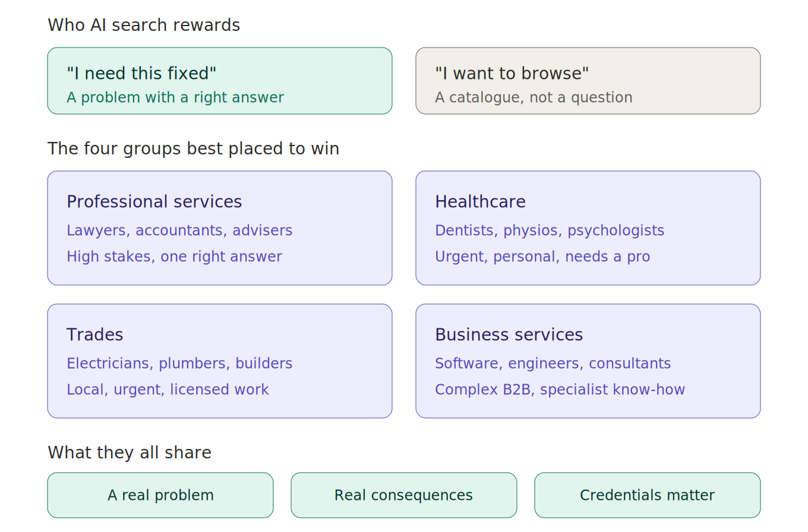Viewport: 808px width, 532px height.
Task: Click "Electricians, plumbers, builders" text
Action: (179, 363)
